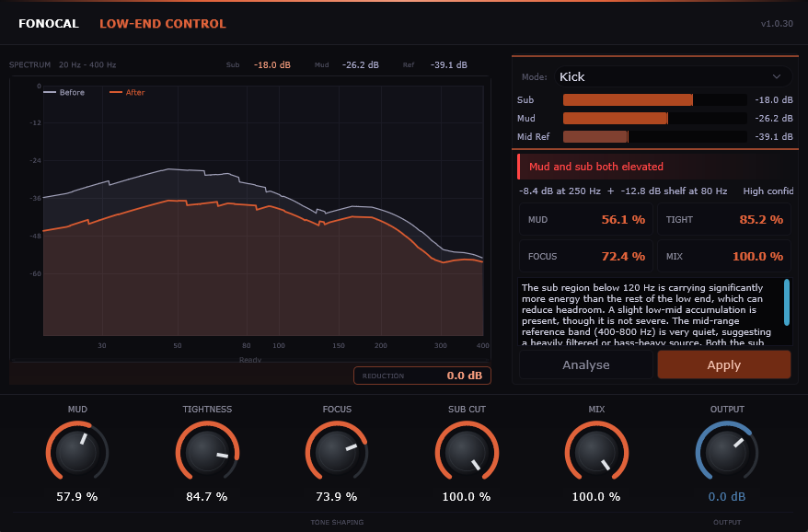Click the MUD 56.1 % suggestion tile
This screenshot has width=808, height=532.
tap(586, 220)
